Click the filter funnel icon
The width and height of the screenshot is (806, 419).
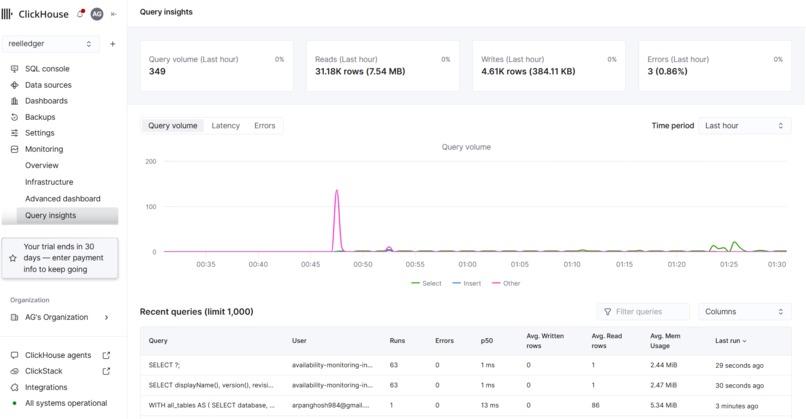pos(608,312)
